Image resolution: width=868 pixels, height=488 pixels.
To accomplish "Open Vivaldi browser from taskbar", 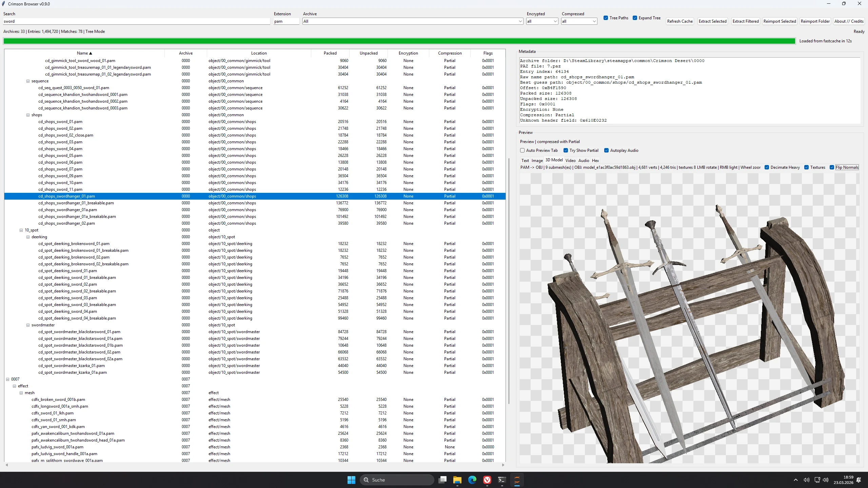I will pos(487,480).
